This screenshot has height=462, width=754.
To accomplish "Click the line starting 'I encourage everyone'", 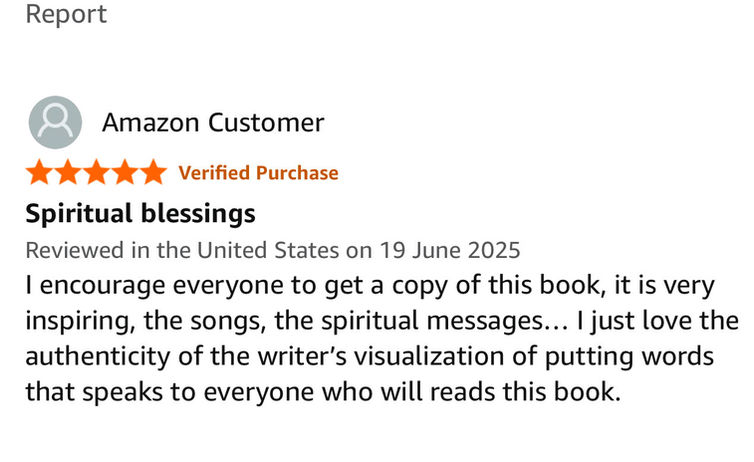I will [x=370, y=286].
